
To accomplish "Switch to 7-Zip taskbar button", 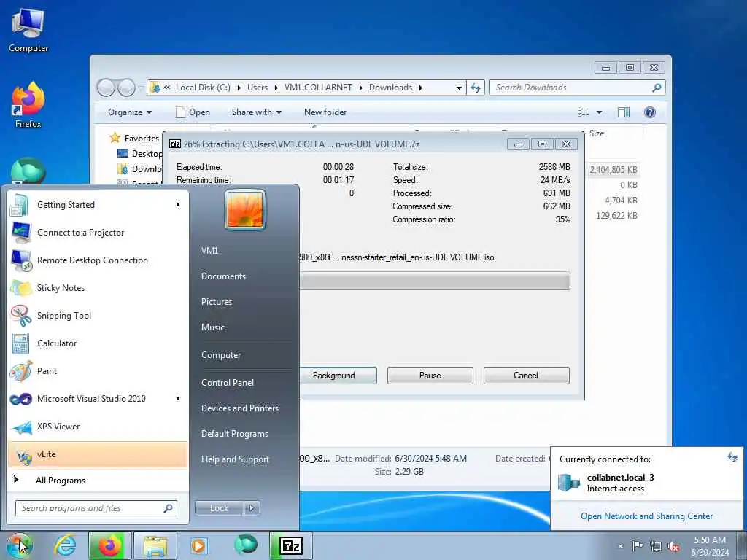I will click(291, 545).
